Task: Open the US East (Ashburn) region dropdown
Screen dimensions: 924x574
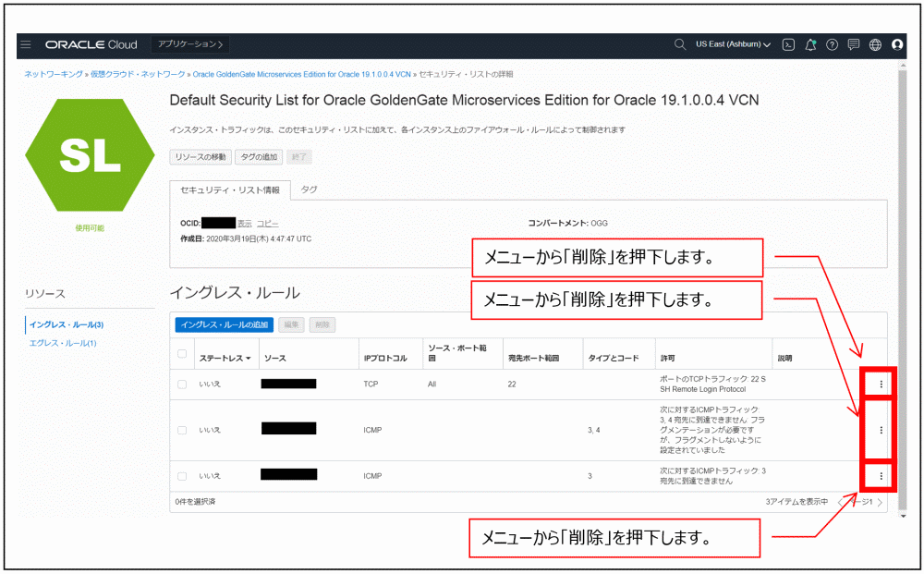Action: click(733, 44)
